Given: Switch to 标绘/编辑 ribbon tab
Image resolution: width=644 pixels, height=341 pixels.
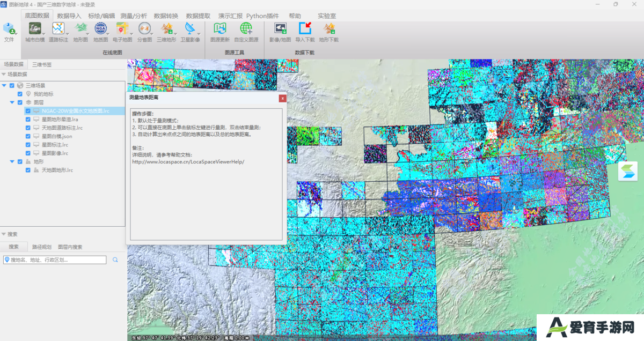Looking at the screenshot, I should click(x=101, y=16).
